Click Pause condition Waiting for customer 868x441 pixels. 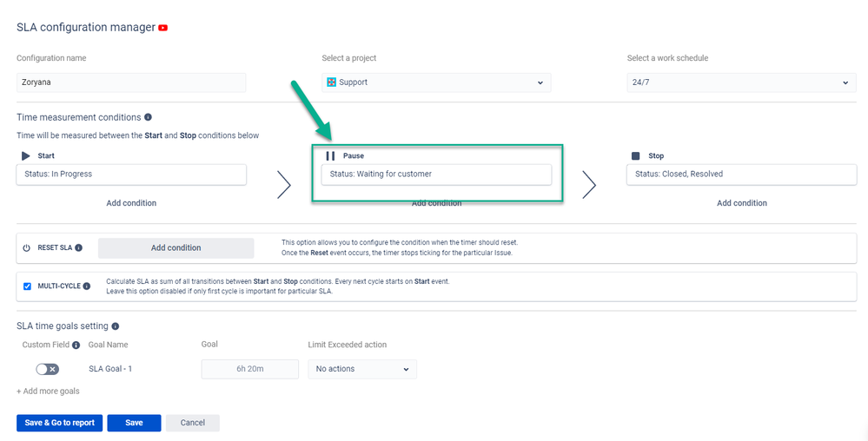pyautogui.click(x=436, y=174)
